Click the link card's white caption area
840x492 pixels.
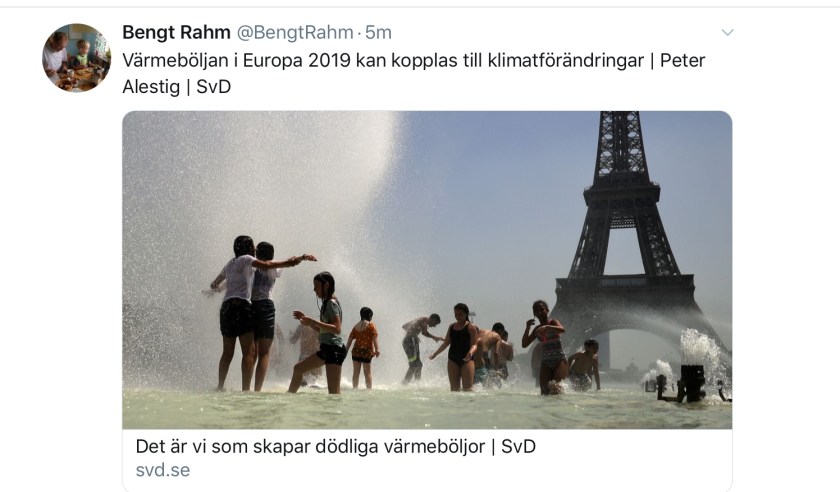pos(427,458)
